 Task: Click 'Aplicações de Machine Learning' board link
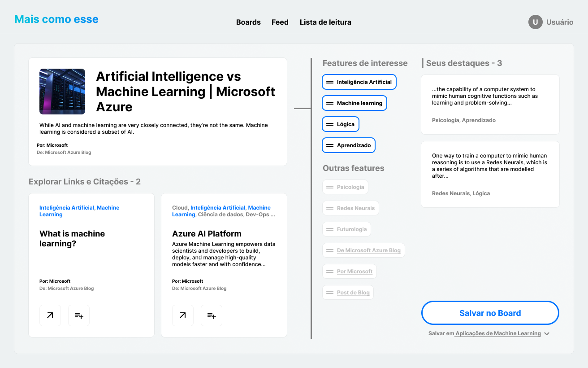(498, 333)
